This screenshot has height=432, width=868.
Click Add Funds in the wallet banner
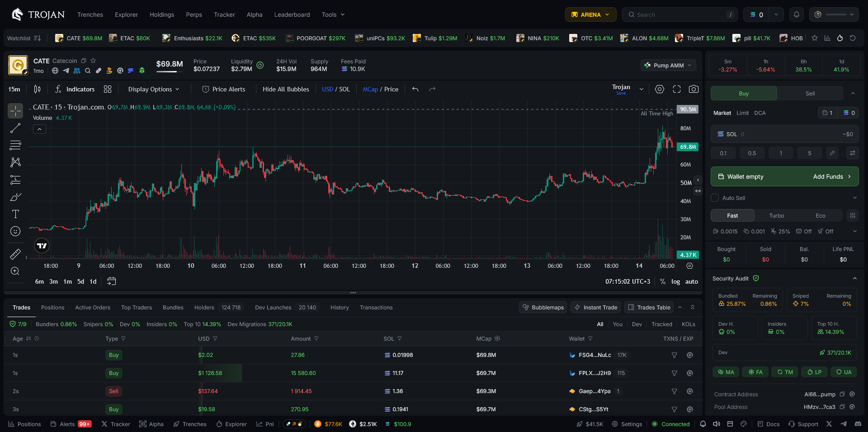(x=832, y=176)
